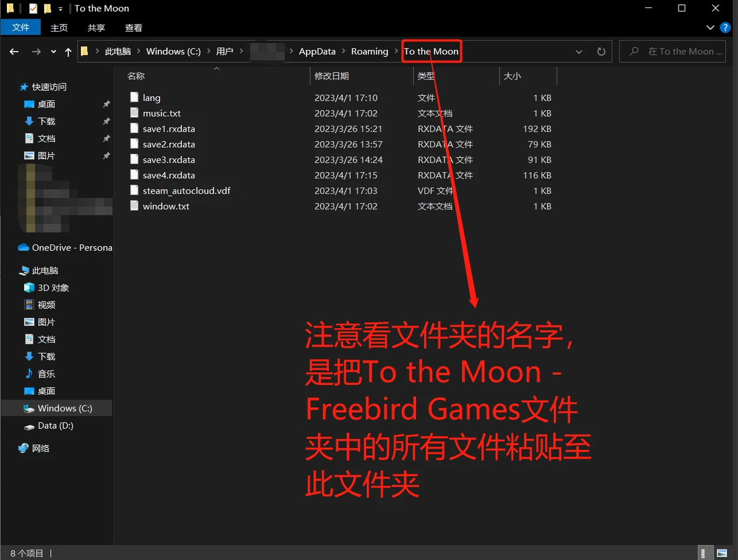Open 3D 对象 folder in sidebar
738x560 pixels.
pos(53,288)
